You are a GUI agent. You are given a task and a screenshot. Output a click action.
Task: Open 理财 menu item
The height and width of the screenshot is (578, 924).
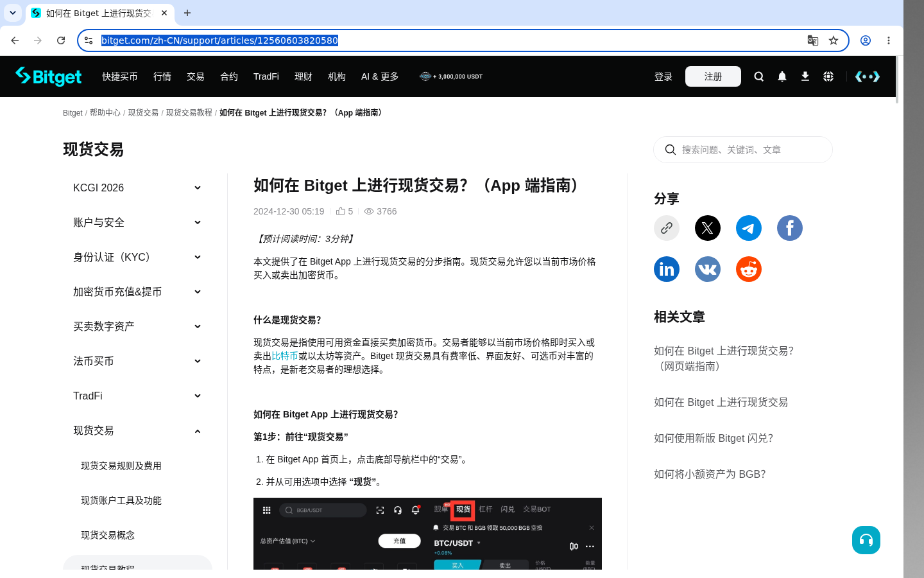[x=304, y=76]
